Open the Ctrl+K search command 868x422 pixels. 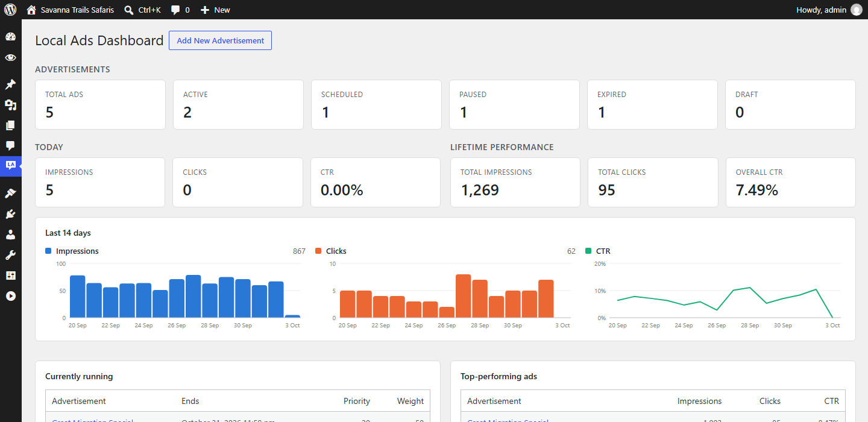coord(149,10)
